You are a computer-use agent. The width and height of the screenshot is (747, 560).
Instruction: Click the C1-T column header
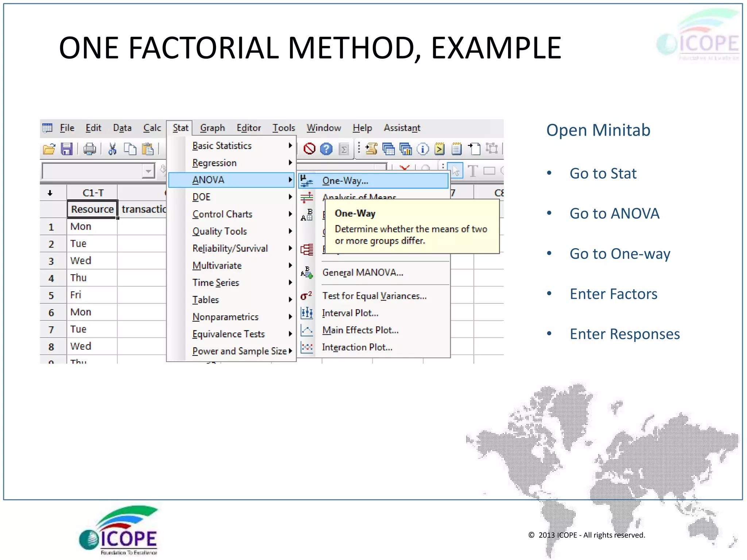pos(93,193)
